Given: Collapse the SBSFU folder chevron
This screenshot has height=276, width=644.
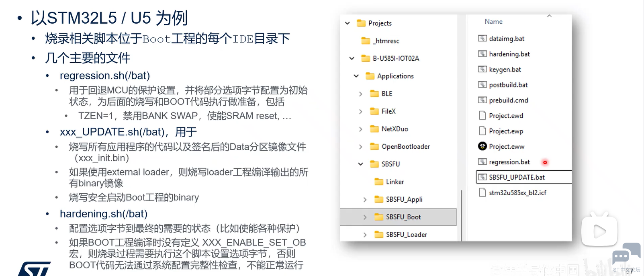Looking at the screenshot, I should [361, 164].
